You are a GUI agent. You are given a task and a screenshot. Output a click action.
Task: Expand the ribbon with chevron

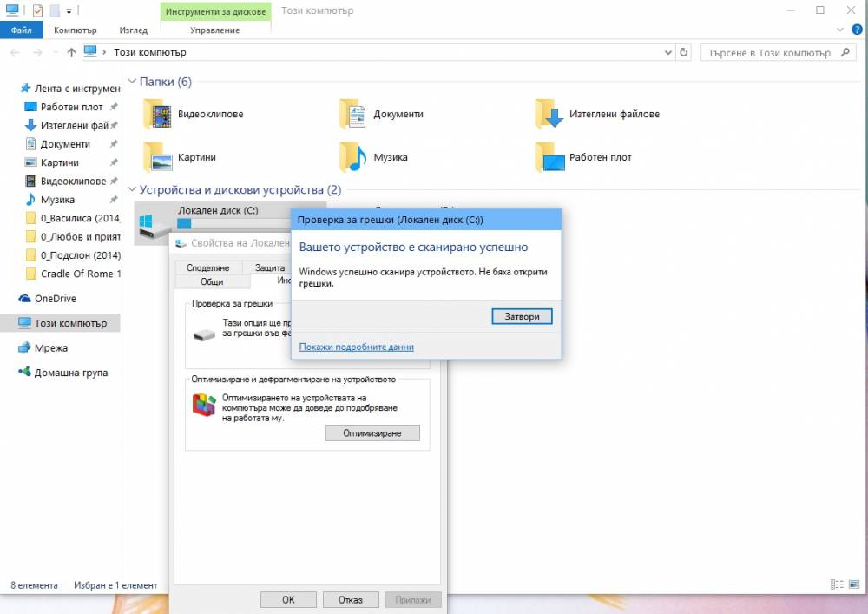pos(839,30)
